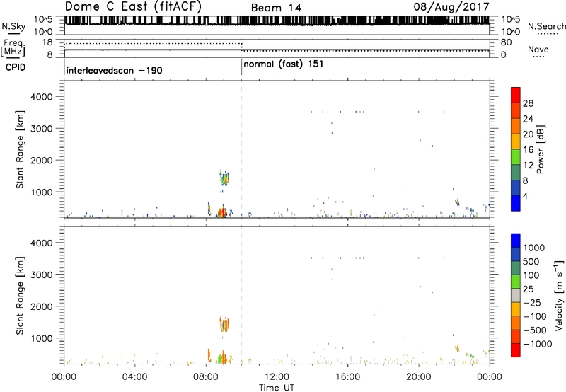Screen dimensions: 566x392
Task: Click the blue top of Velocity color bar
Action: pyautogui.click(x=516, y=241)
